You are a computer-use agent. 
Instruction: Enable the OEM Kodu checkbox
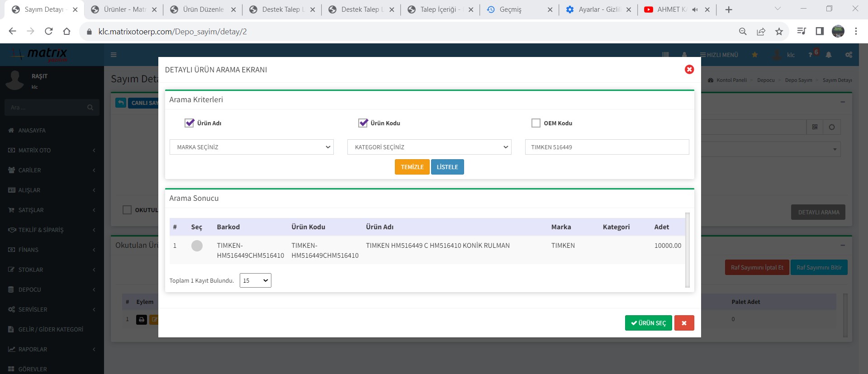click(x=536, y=123)
